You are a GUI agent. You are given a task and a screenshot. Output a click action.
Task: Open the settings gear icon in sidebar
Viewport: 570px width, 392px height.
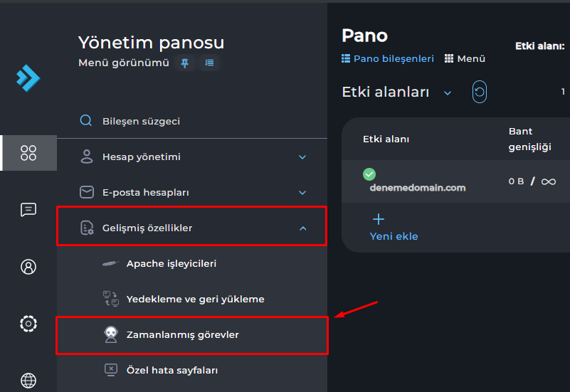point(28,324)
